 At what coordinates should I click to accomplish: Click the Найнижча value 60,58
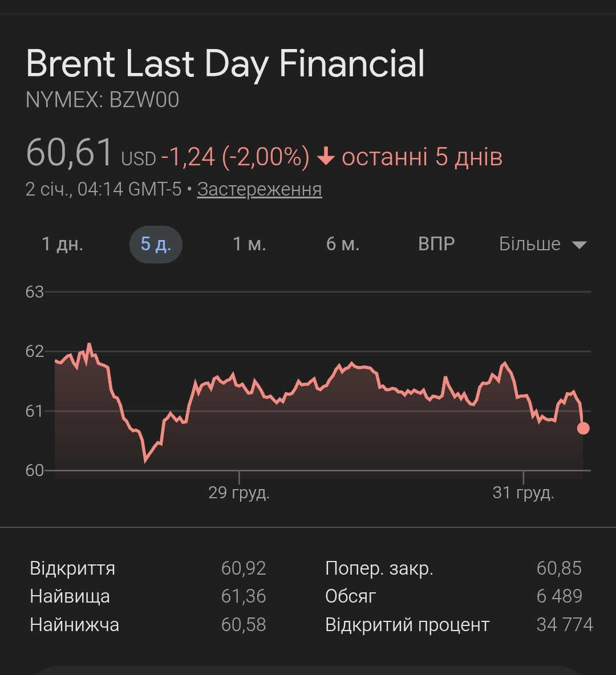pos(244,625)
